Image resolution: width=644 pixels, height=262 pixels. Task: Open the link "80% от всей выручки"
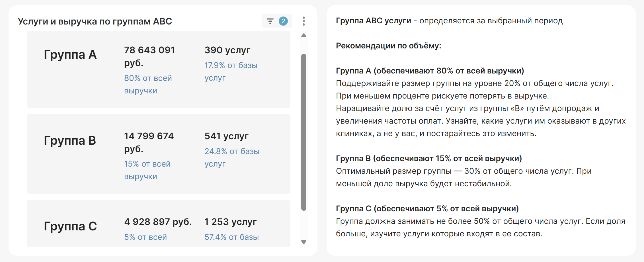pyautogui.click(x=148, y=84)
